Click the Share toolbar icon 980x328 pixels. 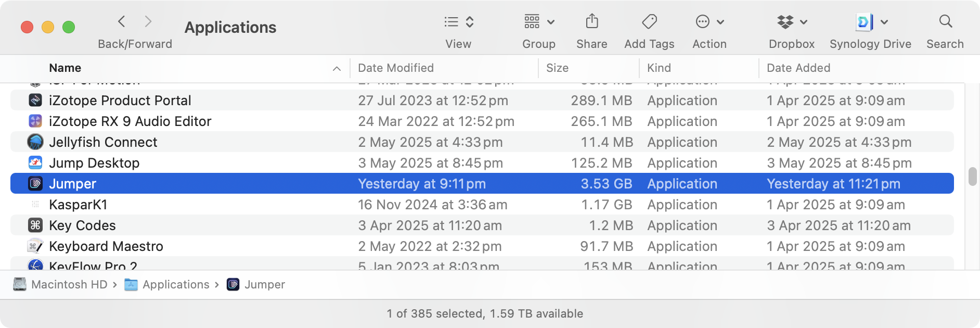coord(591,22)
